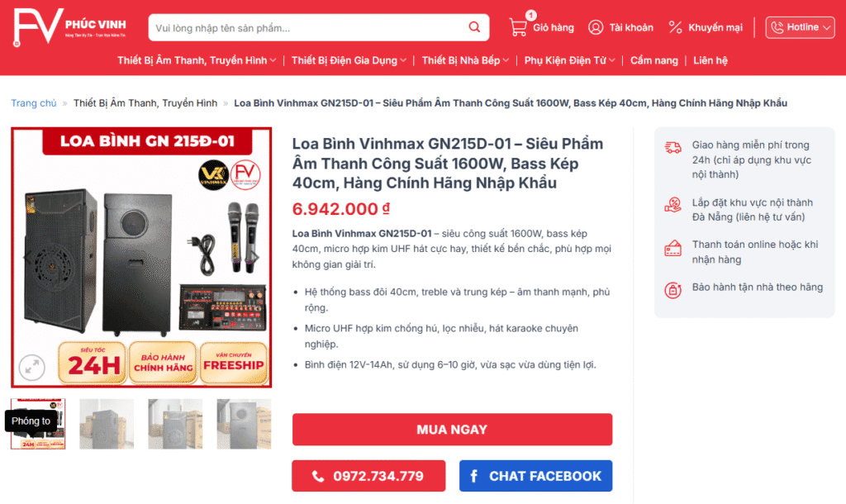846x504 pixels.
Task: Focus the product search input field
Action: tap(307, 27)
